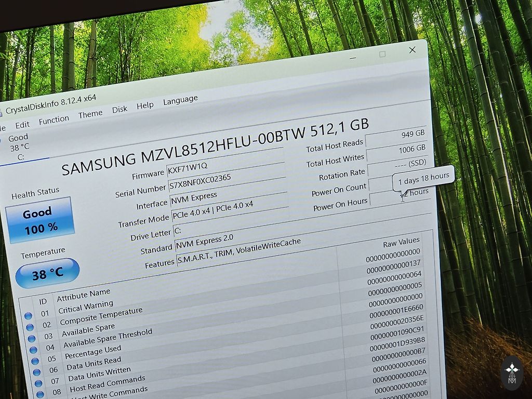Select the Available Spare row status icon
This screenshot has width=532, height=399.
[32, 339]
